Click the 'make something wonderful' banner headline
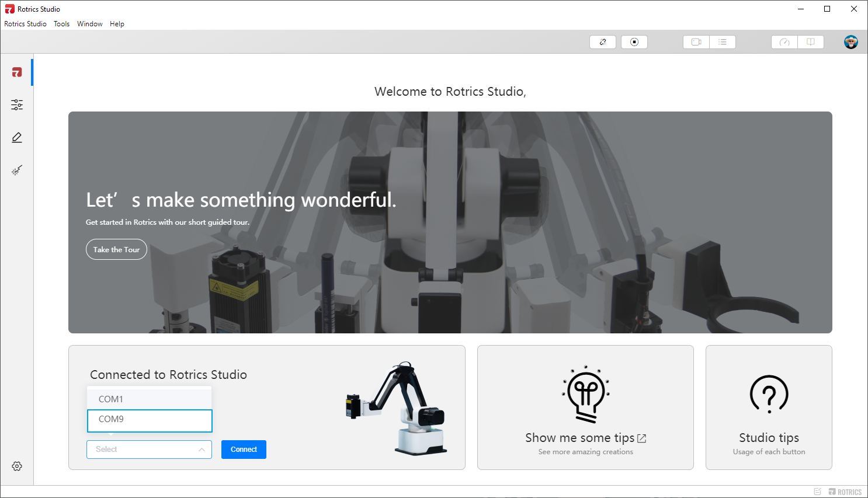 pos(241,200)
